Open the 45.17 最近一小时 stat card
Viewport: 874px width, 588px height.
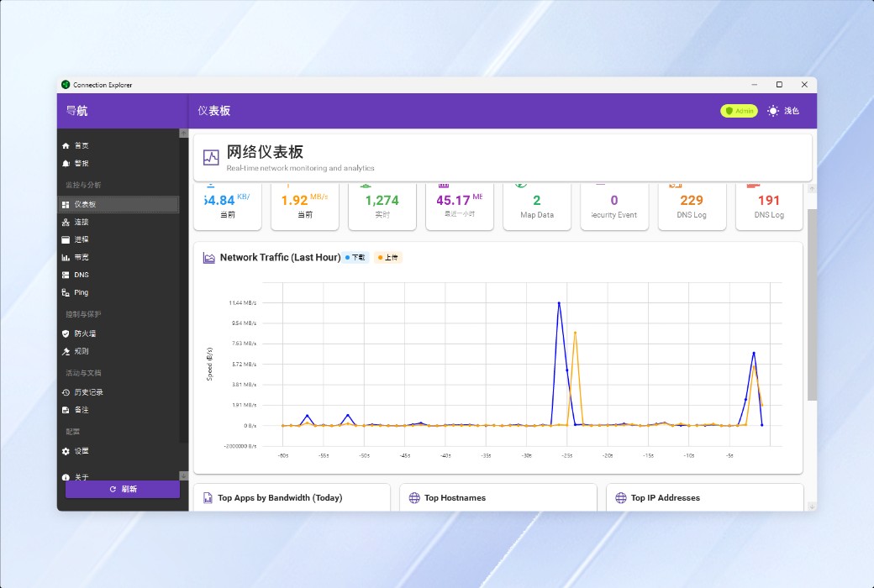(460, 206)
